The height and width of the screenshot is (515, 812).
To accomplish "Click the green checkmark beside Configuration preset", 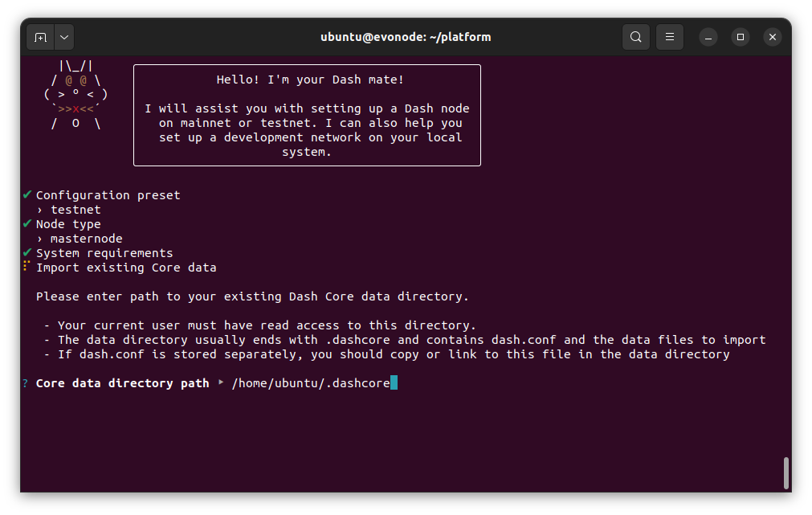I will coord(27,195).
